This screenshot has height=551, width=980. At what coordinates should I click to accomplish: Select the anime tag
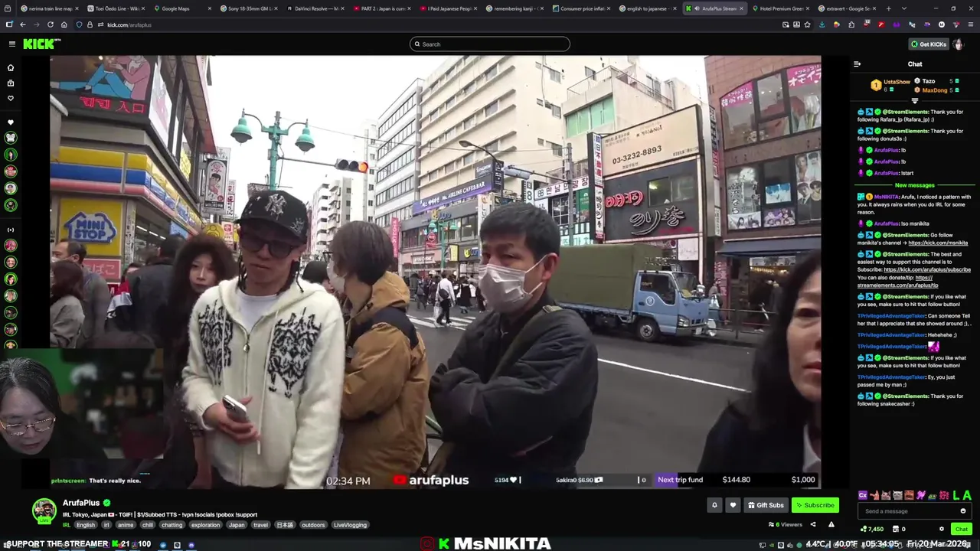[x=126, y=525]
